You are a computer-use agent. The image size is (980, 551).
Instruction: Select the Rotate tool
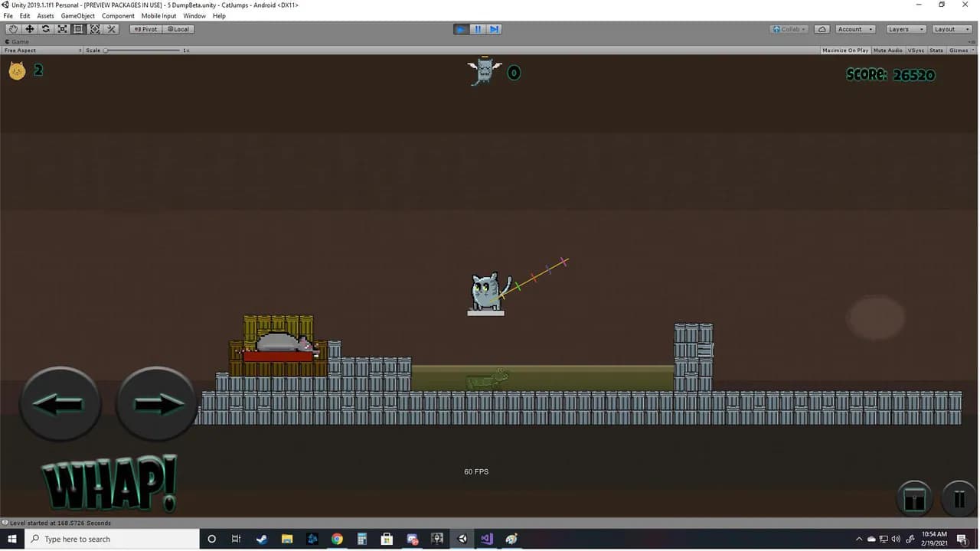pos(46,29)
